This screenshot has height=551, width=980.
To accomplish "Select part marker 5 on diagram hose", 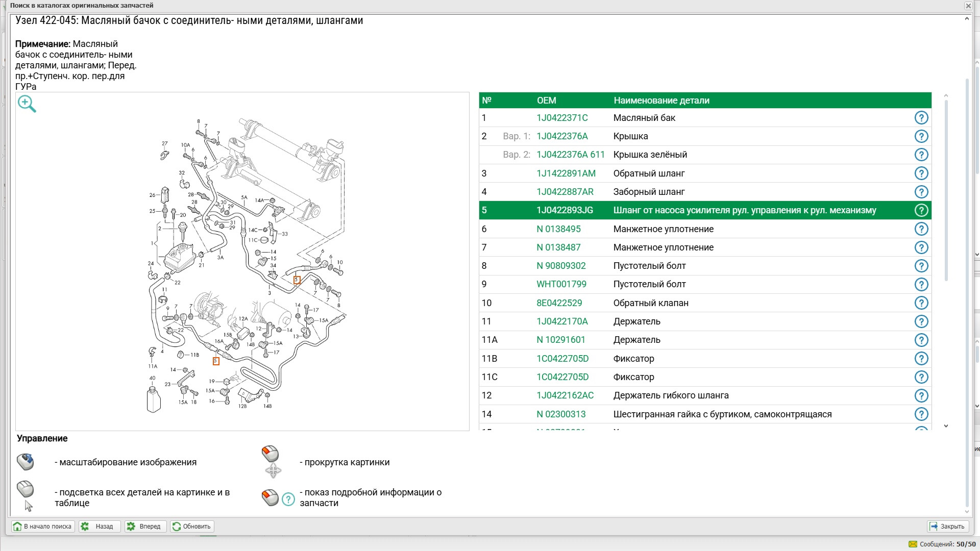I will point(297,280).
